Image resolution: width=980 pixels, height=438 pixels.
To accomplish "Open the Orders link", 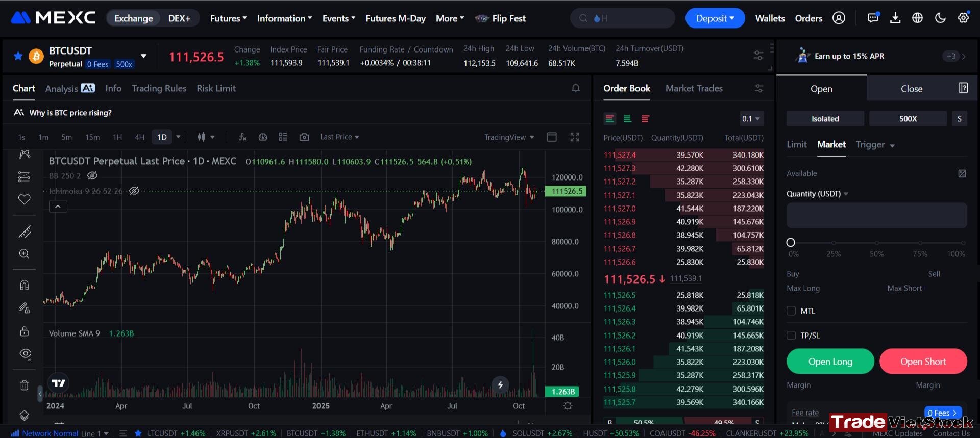I will click(808, 18).
